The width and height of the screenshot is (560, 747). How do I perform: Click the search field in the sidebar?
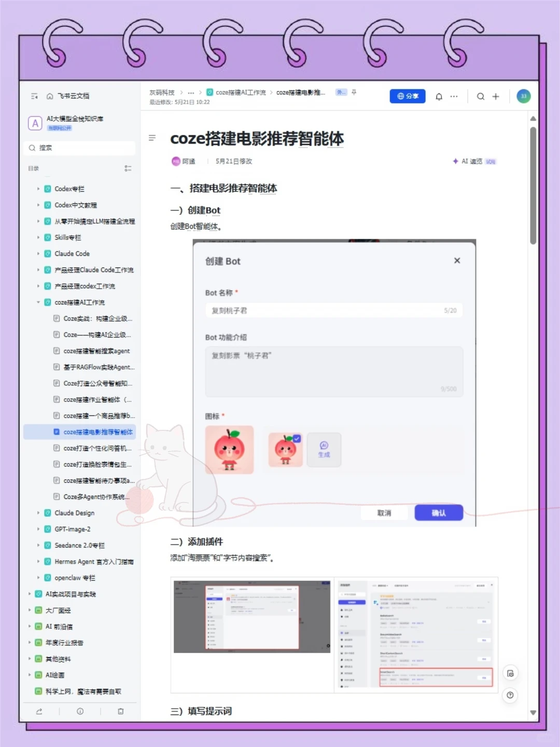[79, 148]
